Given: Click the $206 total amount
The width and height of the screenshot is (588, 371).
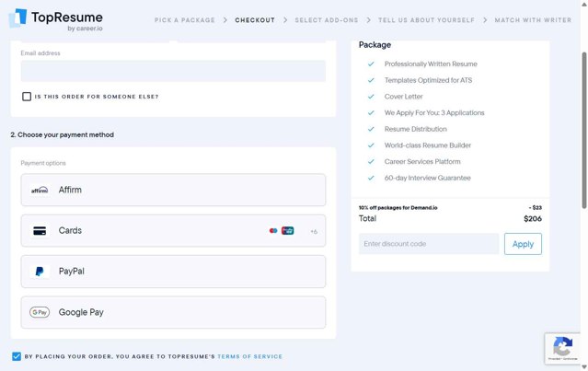Looking at the screenshot, I should 533,219.
